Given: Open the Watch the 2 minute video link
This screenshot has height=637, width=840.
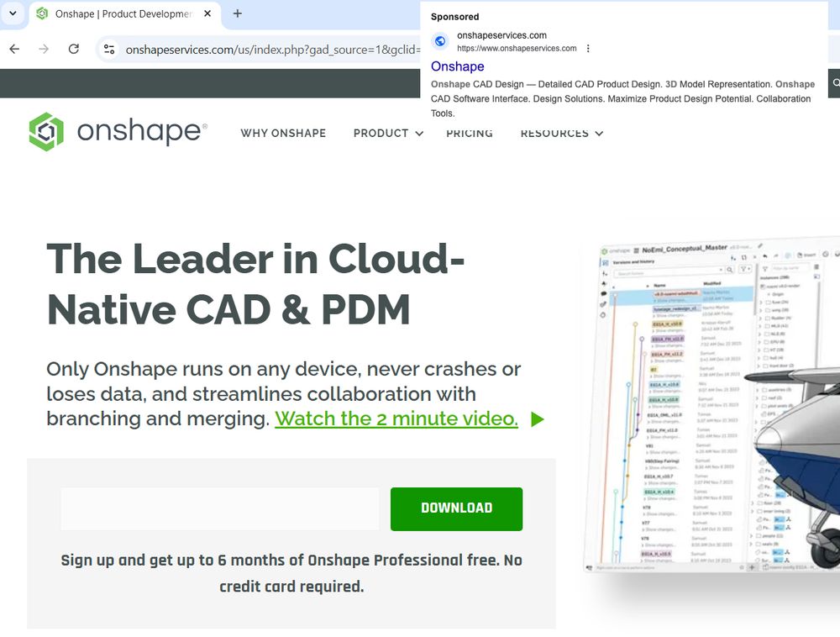Looking at the screenshot, I should point(396,419).
